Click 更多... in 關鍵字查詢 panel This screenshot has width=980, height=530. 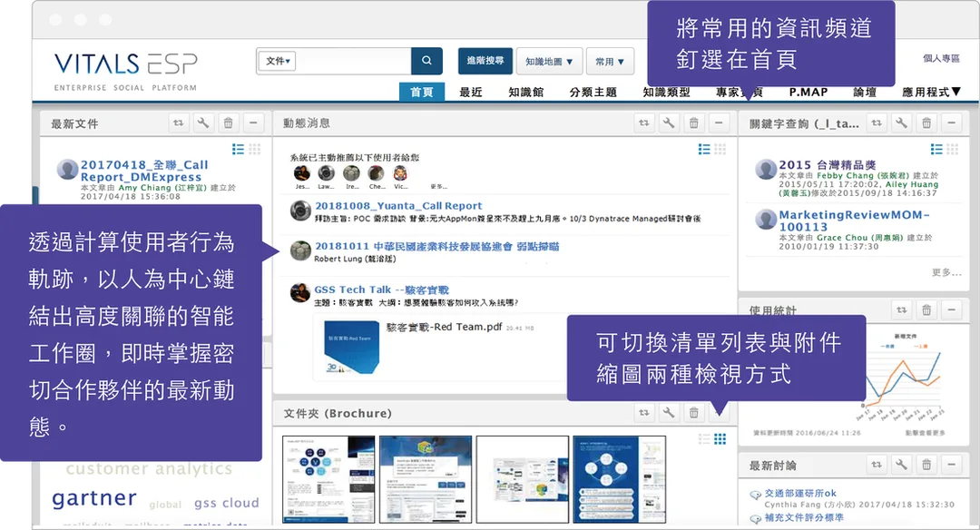pos(946,272)
